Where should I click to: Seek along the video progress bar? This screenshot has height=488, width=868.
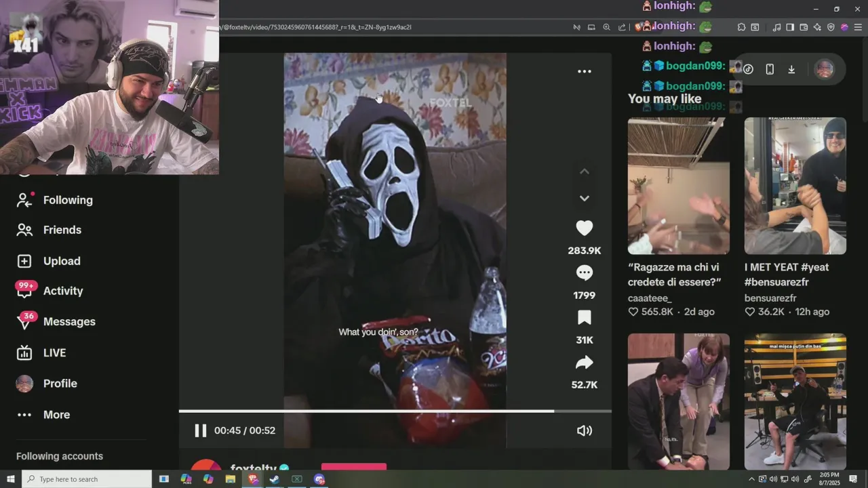(395, 411)
